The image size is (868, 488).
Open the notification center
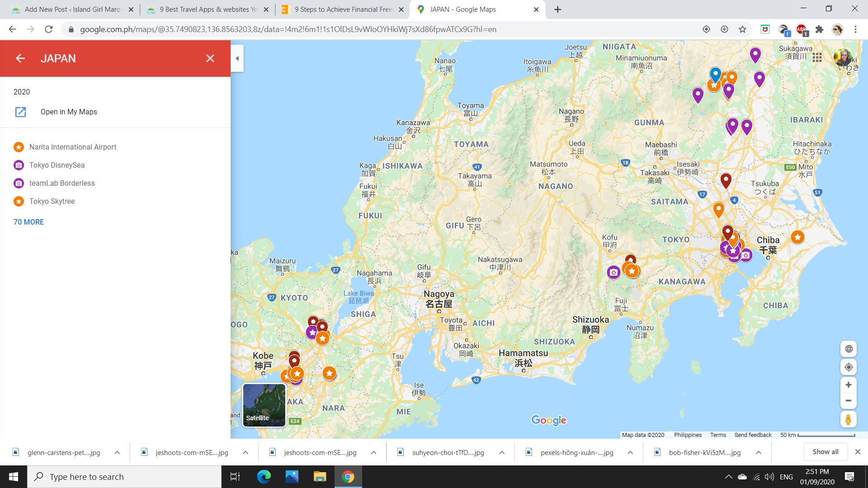pos(849,477)
